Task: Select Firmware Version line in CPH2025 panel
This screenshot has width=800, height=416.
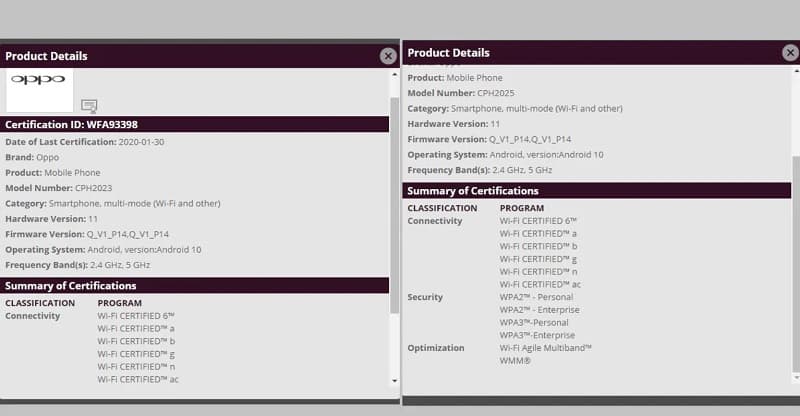Action: tap(489, 139)
